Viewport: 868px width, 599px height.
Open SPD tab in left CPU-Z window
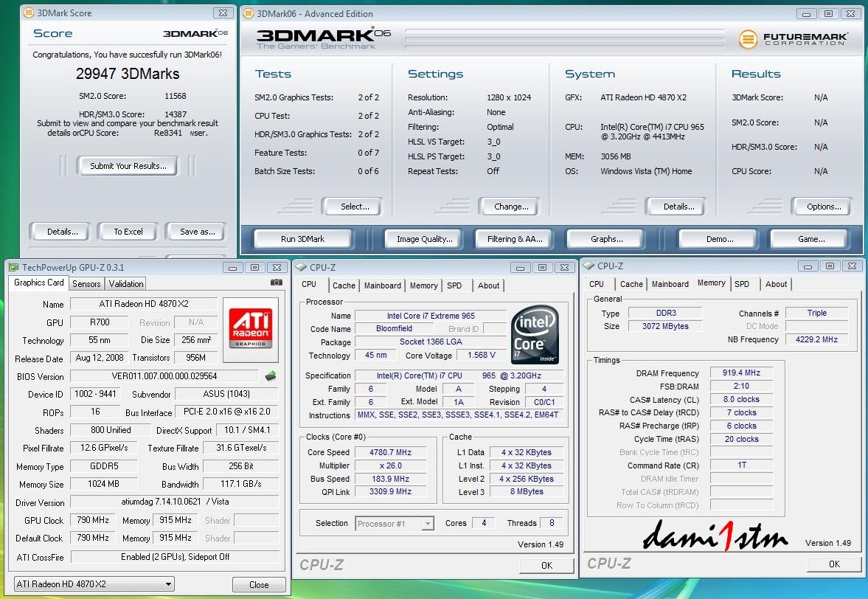454,285
